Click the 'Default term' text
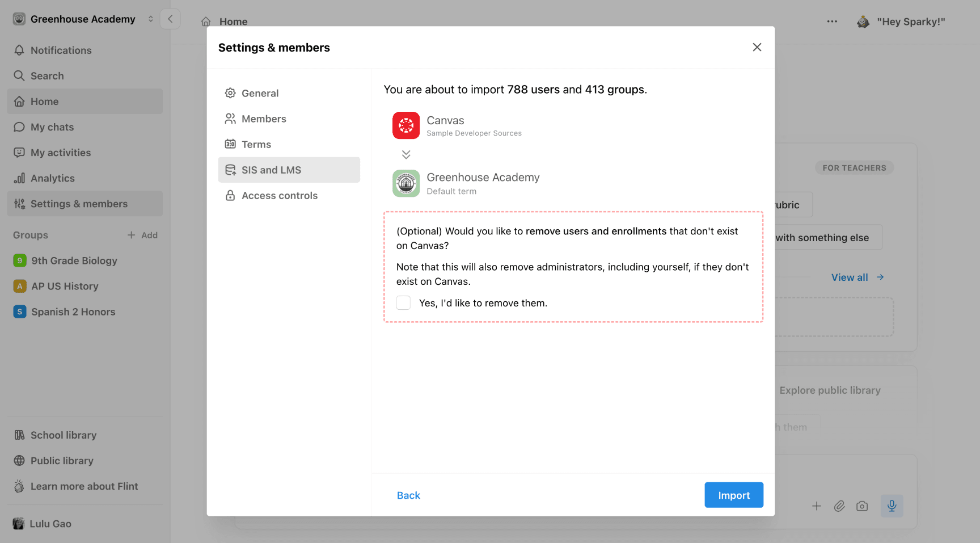The width and height of the screenshot is (980, 543). click(451, 191)
